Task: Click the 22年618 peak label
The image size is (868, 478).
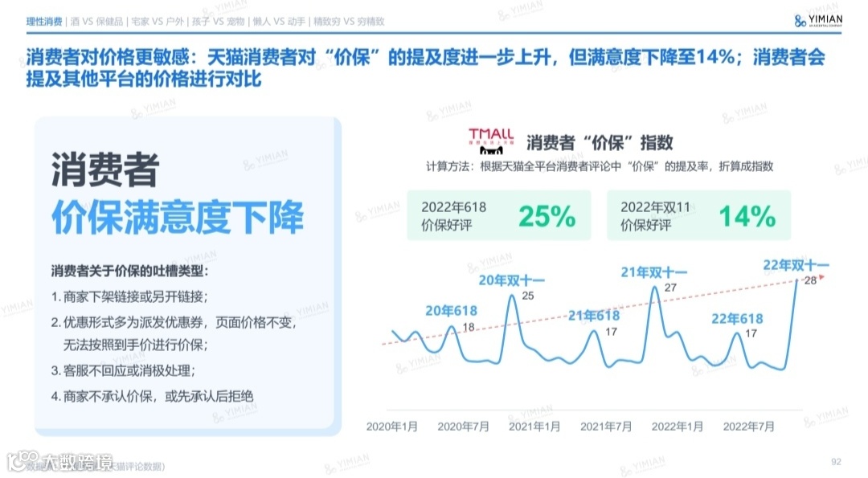Action: (737, 319)
